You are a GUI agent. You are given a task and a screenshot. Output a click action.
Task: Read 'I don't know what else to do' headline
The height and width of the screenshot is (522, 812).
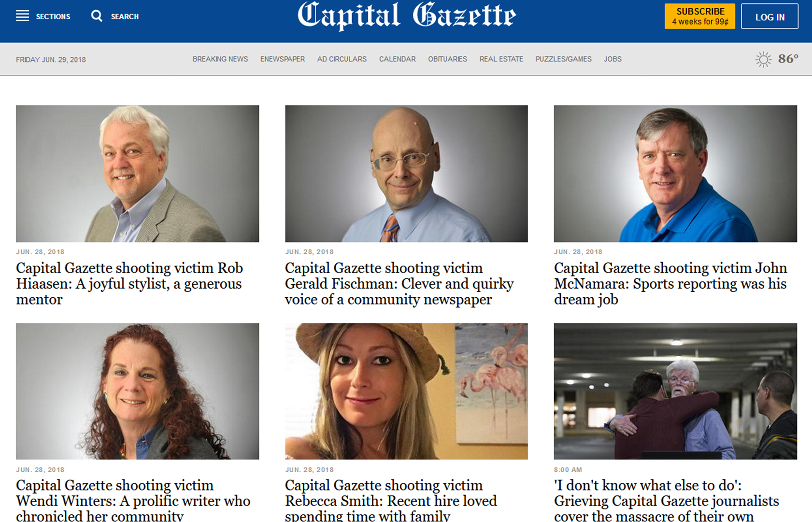coord(667,500)
